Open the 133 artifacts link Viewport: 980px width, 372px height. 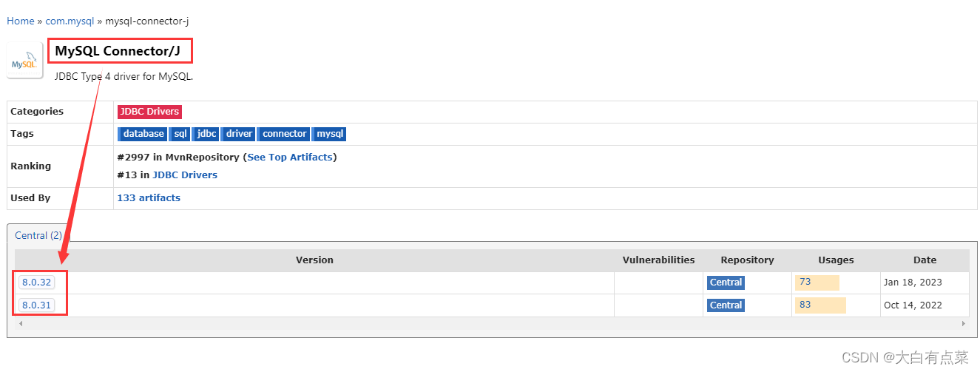pos(149,198)
